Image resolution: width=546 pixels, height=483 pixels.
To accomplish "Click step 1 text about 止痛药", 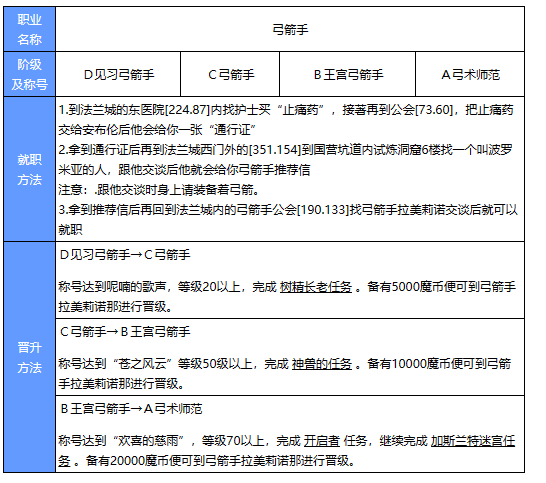I will pyautogui.click(x=286, y=120).
